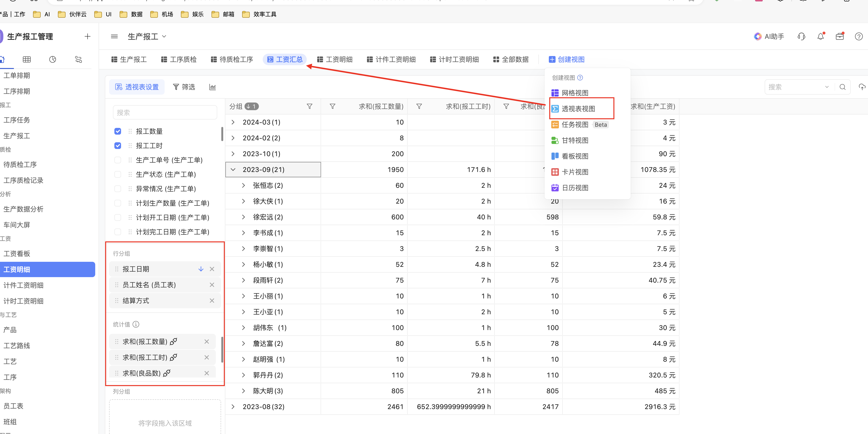This screenshot has width=868, height=434.
Task: Switch to the 工资明细 view tab
Action: [335, 60]
